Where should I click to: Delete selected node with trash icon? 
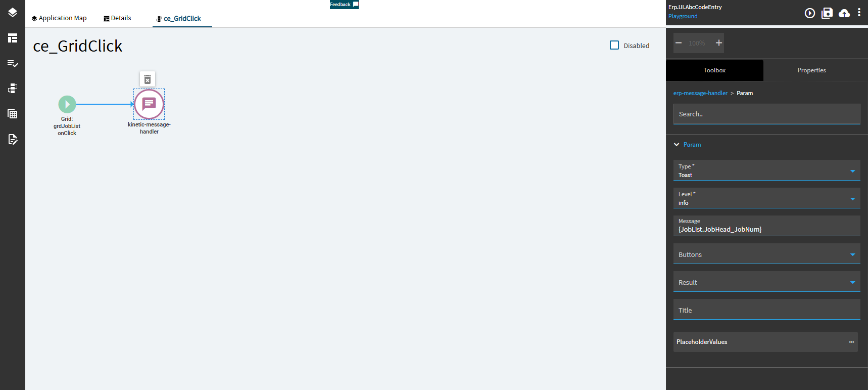[x=148, y=79]
